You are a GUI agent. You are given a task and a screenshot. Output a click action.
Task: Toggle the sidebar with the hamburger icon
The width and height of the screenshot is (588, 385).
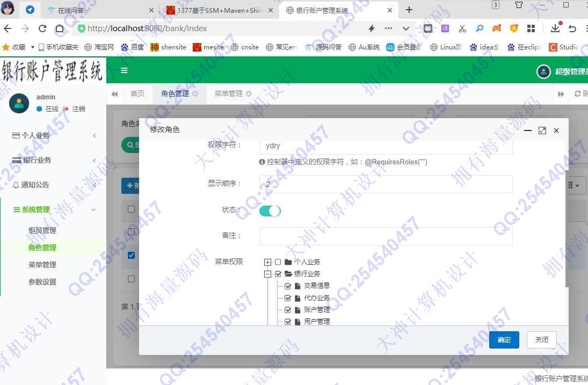click(124, 70)
